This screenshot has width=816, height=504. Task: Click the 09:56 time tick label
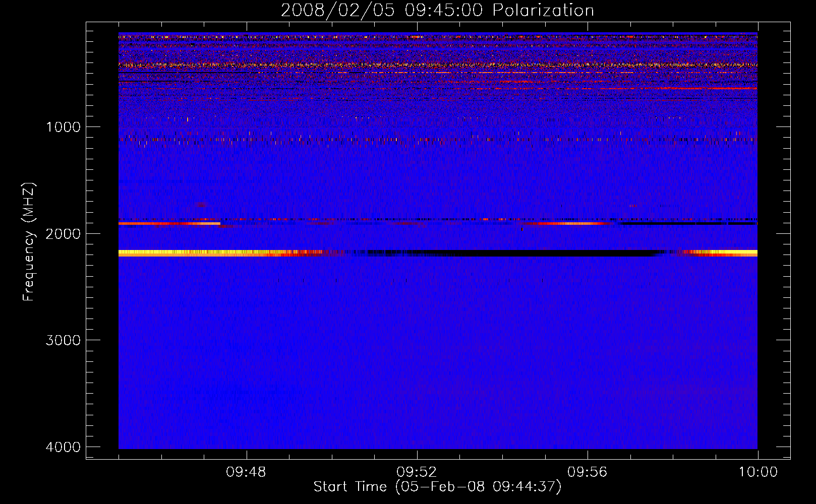[587, 472]
